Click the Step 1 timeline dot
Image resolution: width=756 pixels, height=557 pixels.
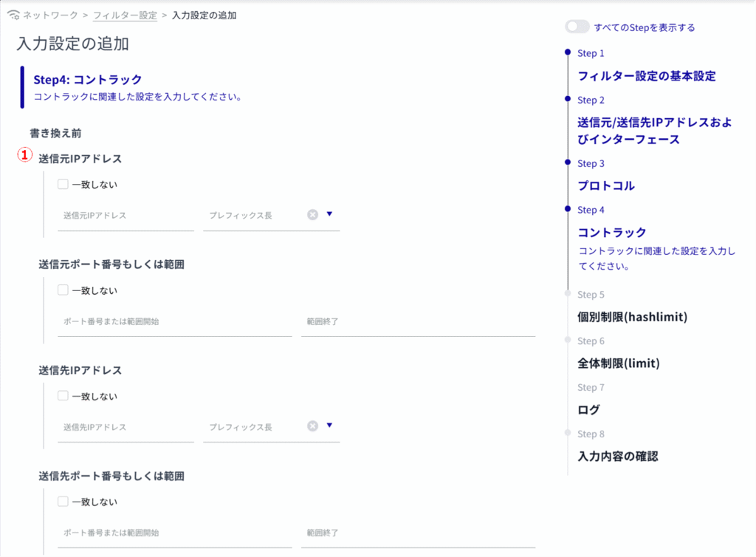pyautogui.click(x=567, y=52)
